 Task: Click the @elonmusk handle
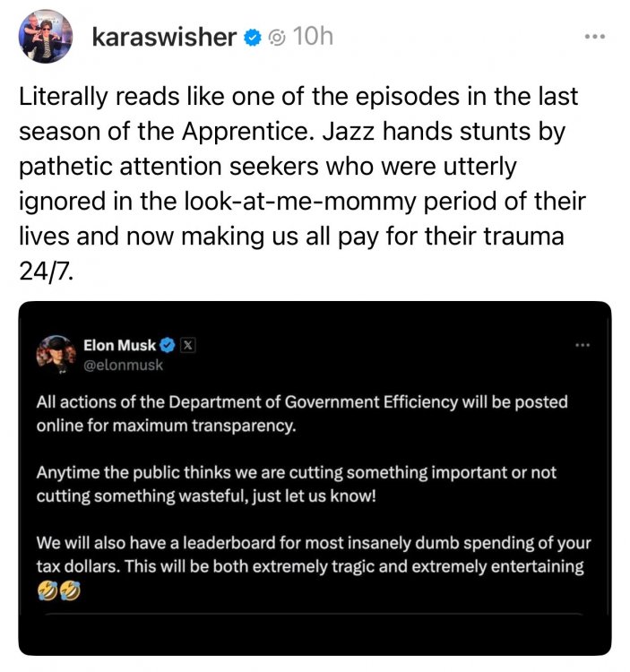click(x=123, y=366)
